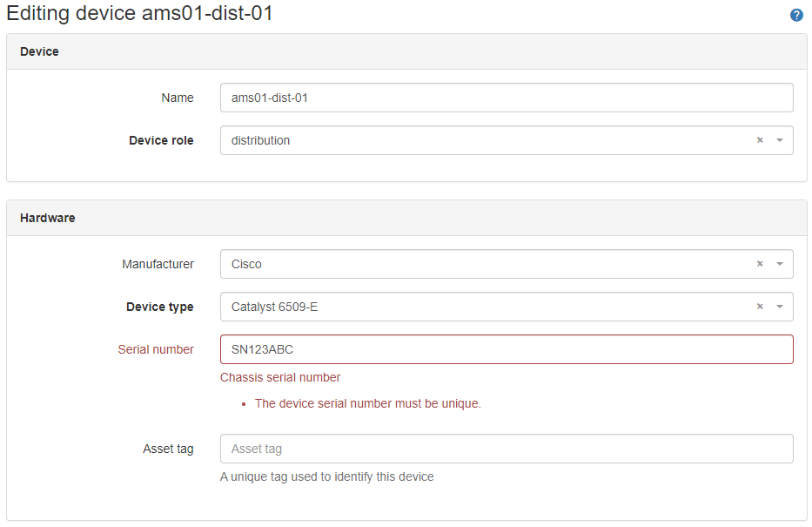Screen dimensions: 812x527
Task: Select the 'distribution' value in Device role
Action: (x=261, y=140)
